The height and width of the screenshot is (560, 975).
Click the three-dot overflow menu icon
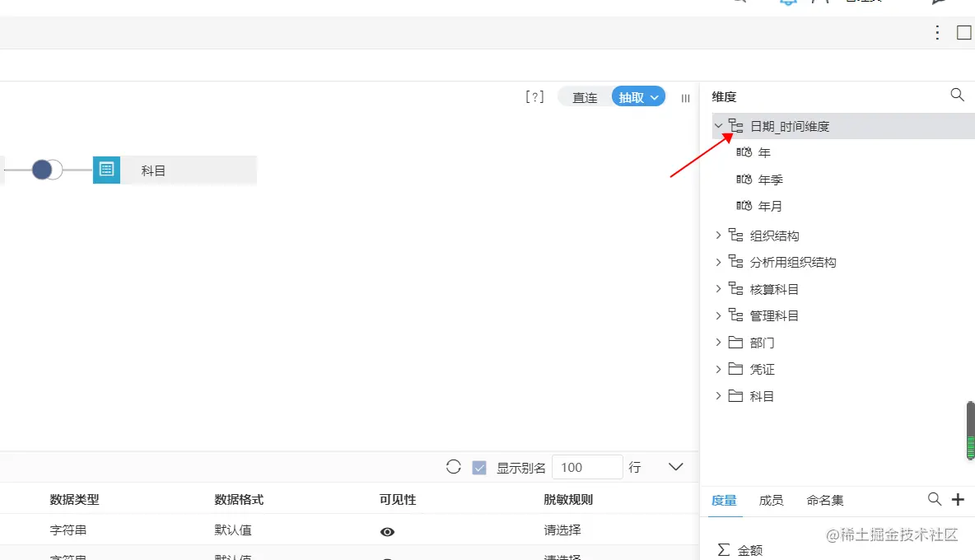click(x=937, y=33)
